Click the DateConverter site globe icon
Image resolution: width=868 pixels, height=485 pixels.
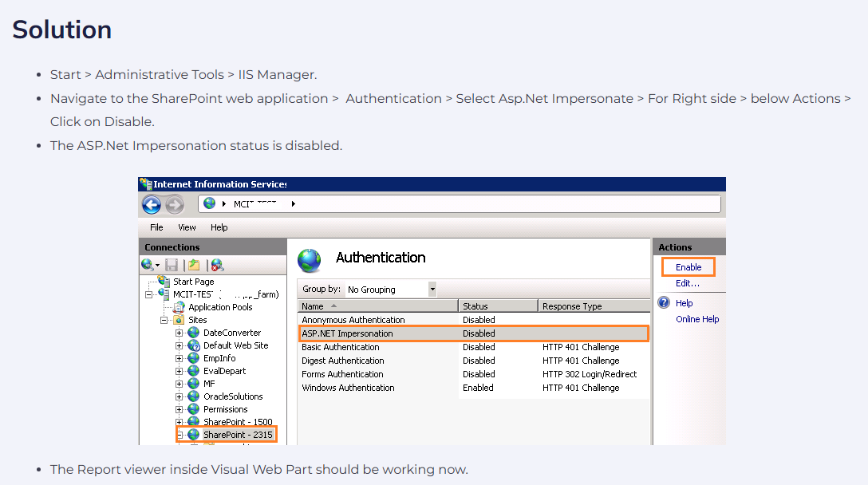coord(193,333)
